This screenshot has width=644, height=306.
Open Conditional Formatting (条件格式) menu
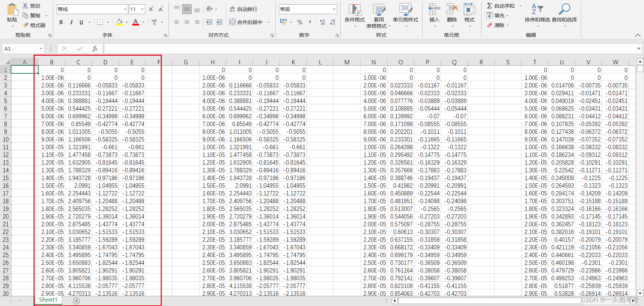click(x=355, y=15)
